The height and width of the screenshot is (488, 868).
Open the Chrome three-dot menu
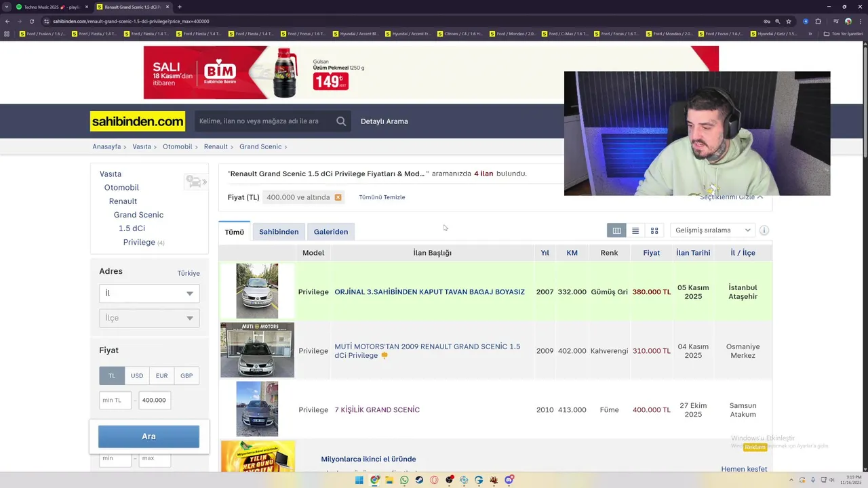[x=860, y=21]
